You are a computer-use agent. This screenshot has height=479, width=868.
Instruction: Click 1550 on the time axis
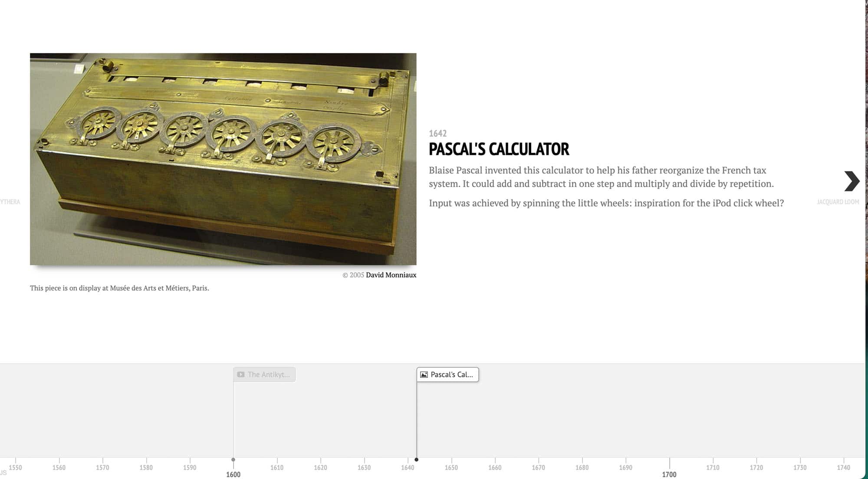(x=15, y=468)
